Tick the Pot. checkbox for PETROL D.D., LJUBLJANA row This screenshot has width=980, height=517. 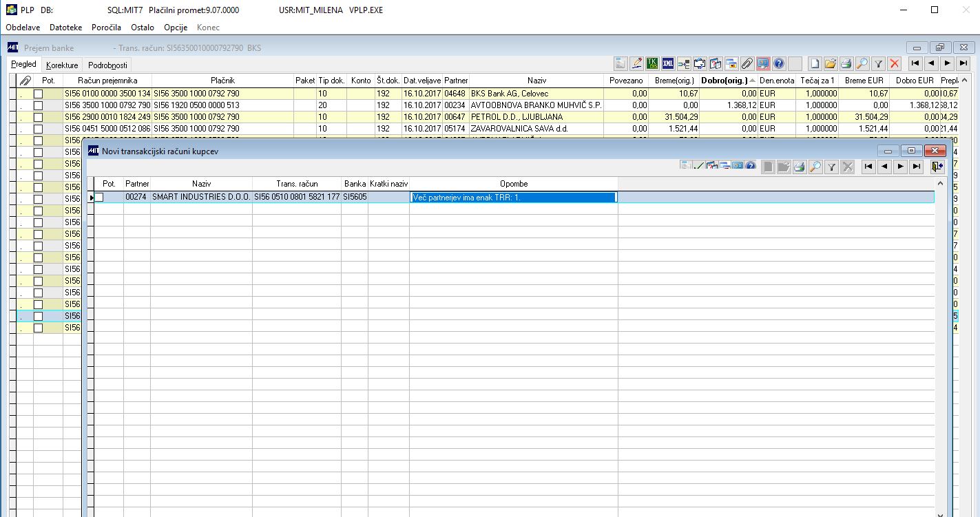coord(38,117)
